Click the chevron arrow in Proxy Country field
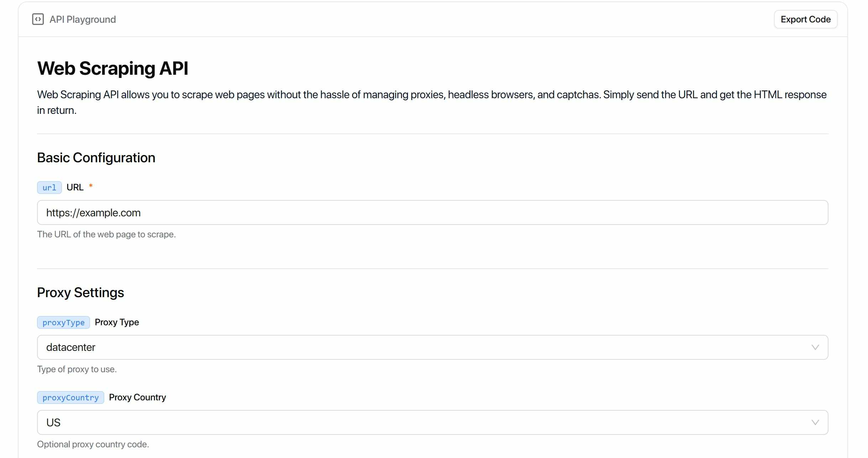 (x=815, y=422)
